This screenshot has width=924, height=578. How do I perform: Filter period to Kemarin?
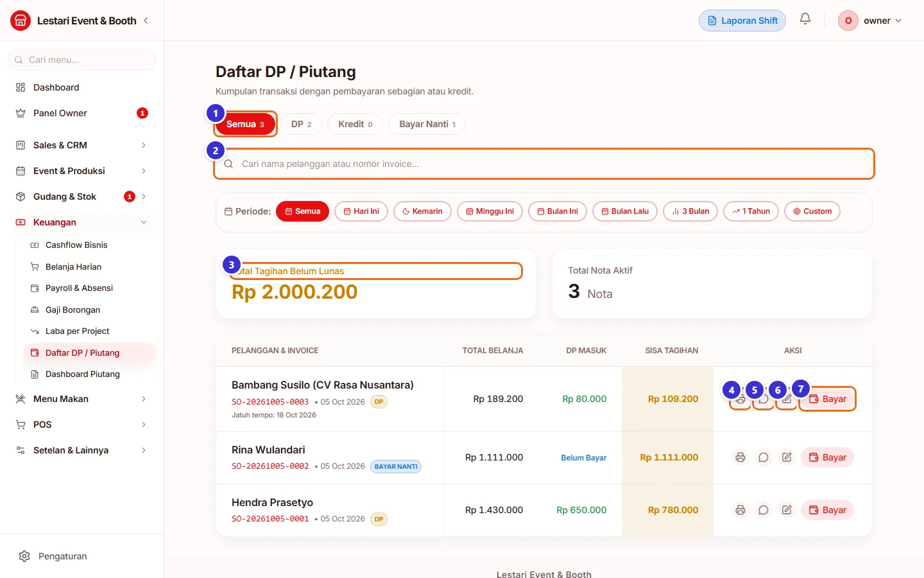tap(422, 211)
